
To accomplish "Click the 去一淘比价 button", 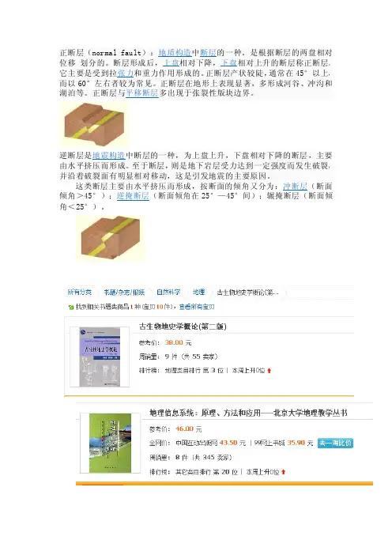I will click(335, 443).
